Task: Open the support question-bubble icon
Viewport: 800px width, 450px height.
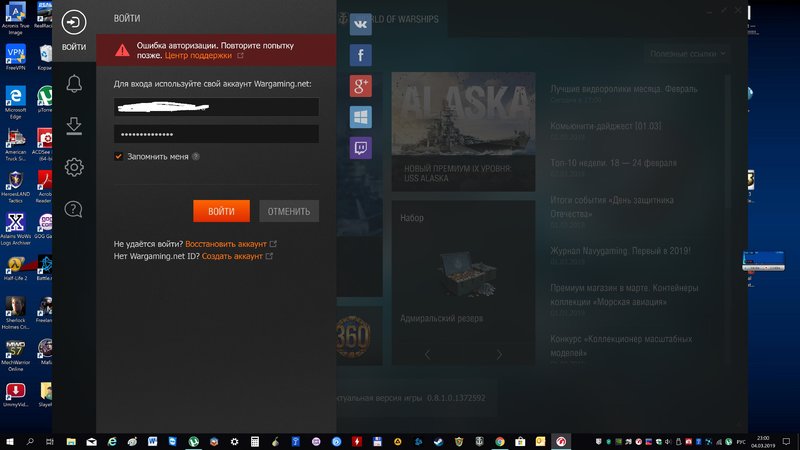Action: 73,209
